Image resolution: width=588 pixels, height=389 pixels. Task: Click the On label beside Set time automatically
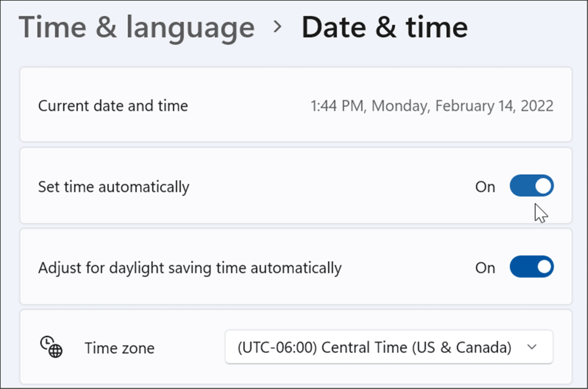tap(485, 187)
